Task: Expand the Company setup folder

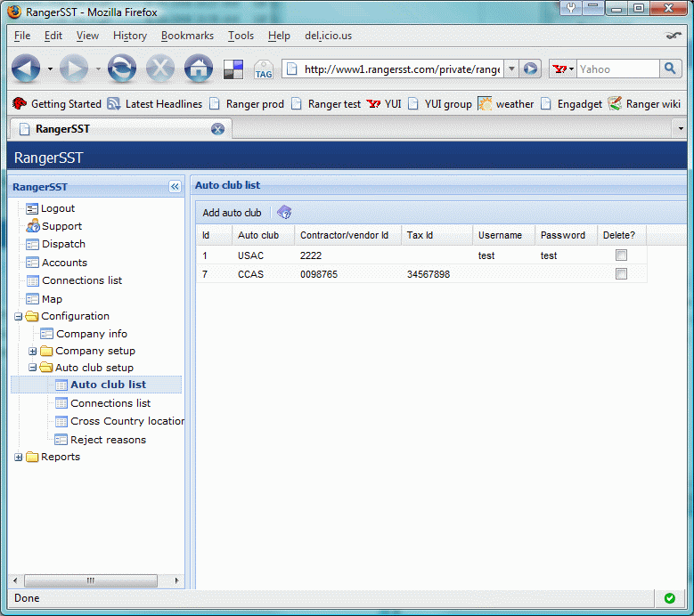Action: tap(33, 351)
